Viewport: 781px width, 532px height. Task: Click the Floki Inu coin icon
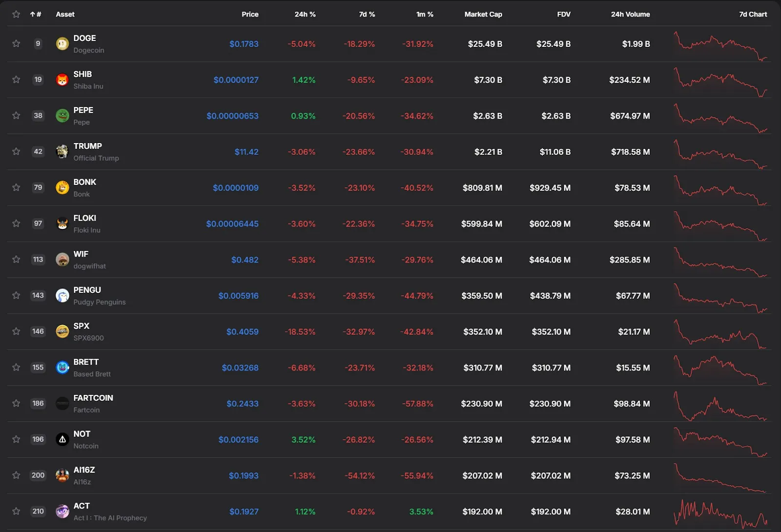[62, 224]
